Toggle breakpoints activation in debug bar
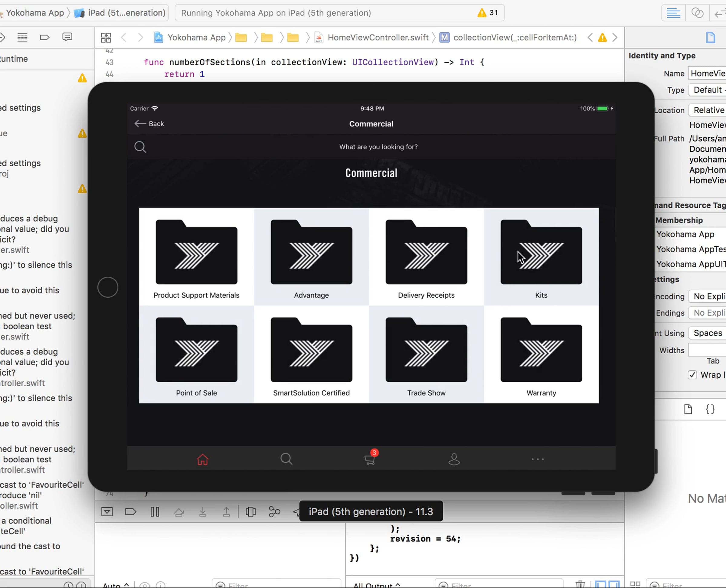This screenshot has height=588, width=726. [x=130, y=511]
